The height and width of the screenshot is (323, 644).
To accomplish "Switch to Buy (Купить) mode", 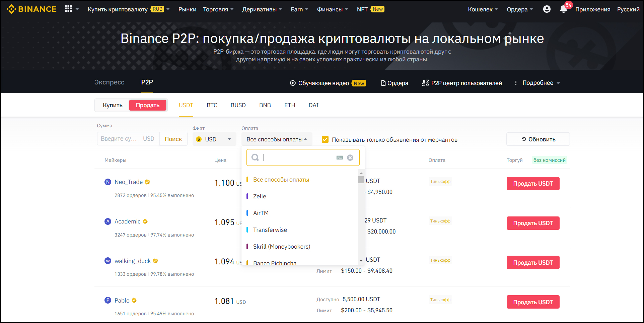I will coord(113,105).
